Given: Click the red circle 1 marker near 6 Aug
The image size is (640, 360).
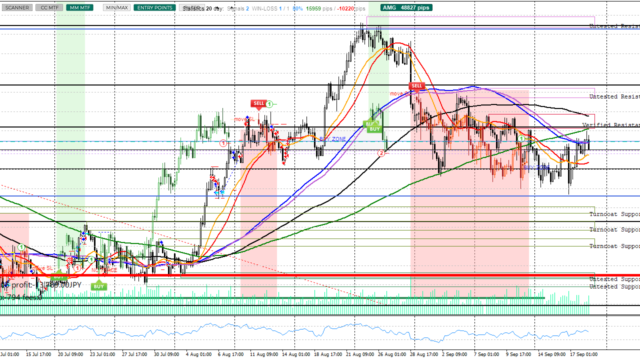Looking at the screenshot, I should [223, 143].
